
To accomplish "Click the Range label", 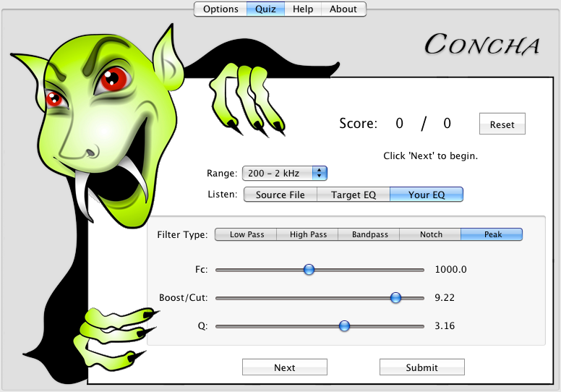I will [222, 174].
